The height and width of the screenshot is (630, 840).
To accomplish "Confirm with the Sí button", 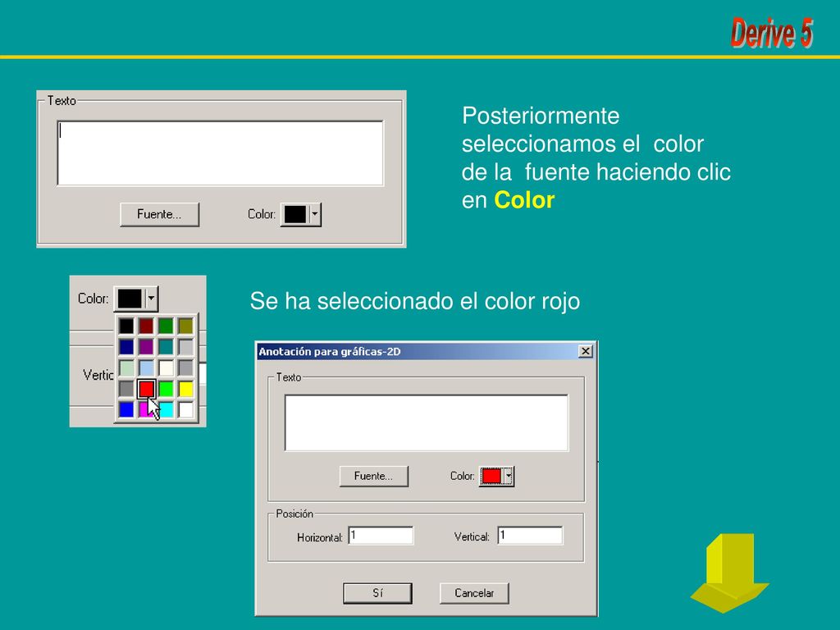I will pyautogui.click(x=377, y=593).
